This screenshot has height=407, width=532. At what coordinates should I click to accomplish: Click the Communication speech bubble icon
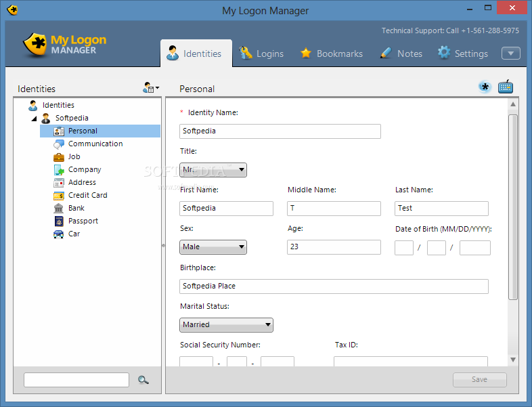[x=59, y=144]
